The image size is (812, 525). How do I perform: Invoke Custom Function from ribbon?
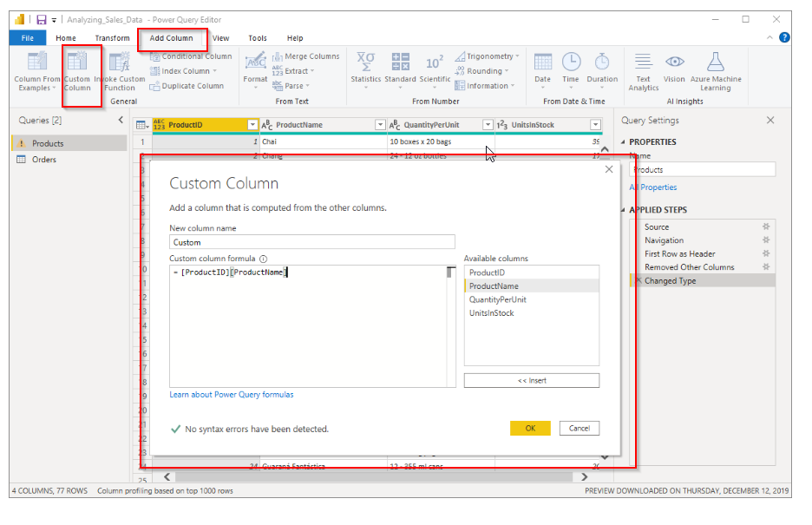(x=120, y=71)
